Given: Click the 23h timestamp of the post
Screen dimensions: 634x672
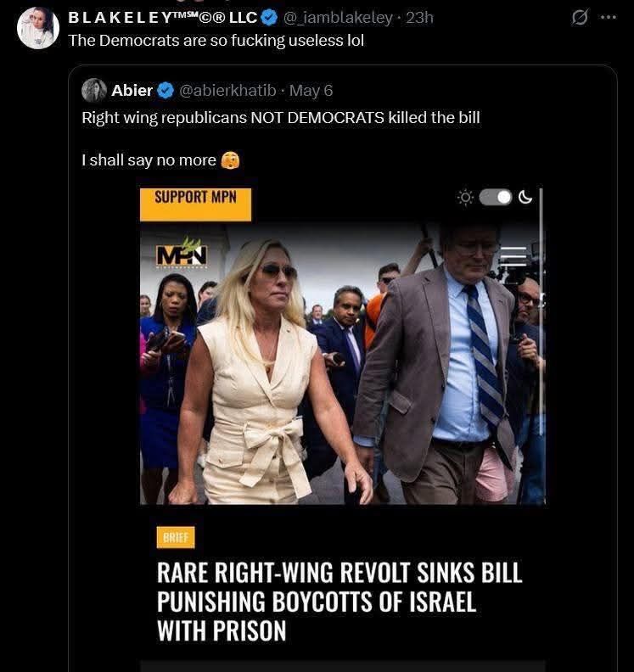Looking at the screenshot, I should pos(419,18).
